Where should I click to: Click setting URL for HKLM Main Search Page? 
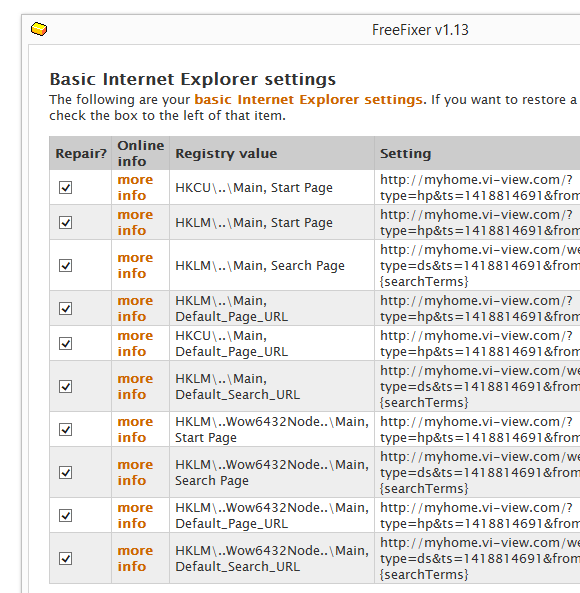tap(480, 265)
